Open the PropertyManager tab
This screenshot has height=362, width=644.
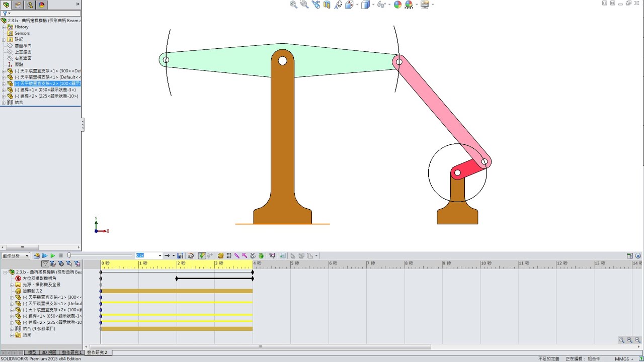click(x=18, y=5)
